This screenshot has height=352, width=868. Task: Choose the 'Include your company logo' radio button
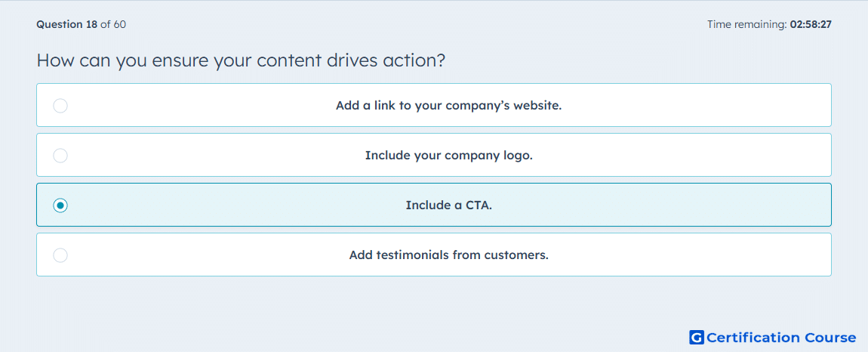(60, 155)
